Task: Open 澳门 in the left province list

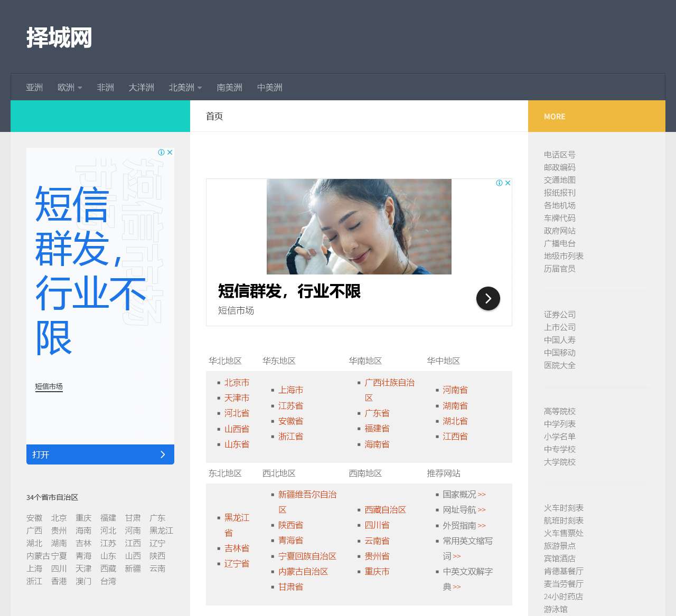Action: tap(83, 581)
